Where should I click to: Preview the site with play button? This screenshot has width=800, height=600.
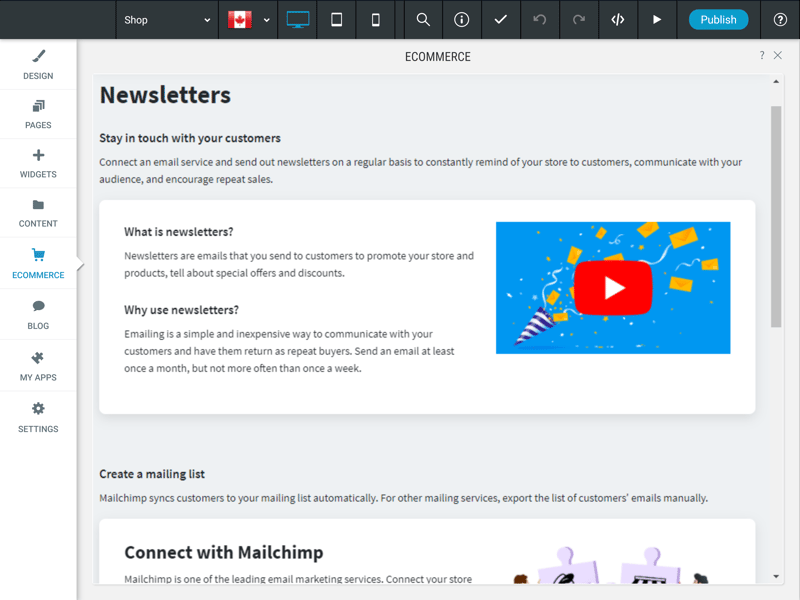[x=657, y=20]
